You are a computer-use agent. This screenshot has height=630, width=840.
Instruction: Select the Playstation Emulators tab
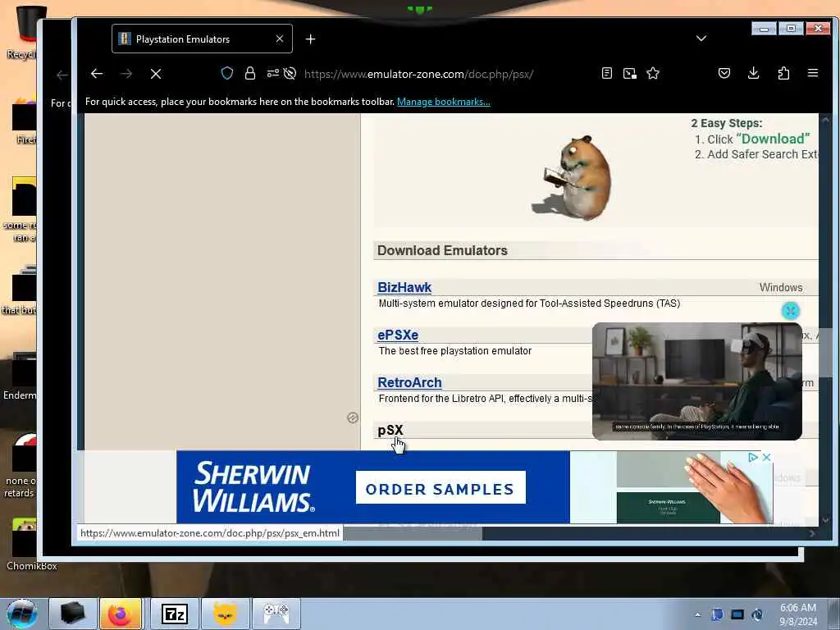click(202, 39)
